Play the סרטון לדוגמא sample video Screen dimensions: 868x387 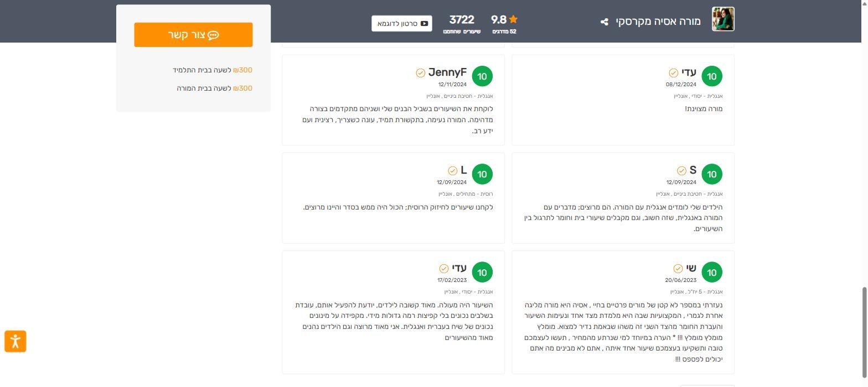pyautogui.click(x=402, y=24)
